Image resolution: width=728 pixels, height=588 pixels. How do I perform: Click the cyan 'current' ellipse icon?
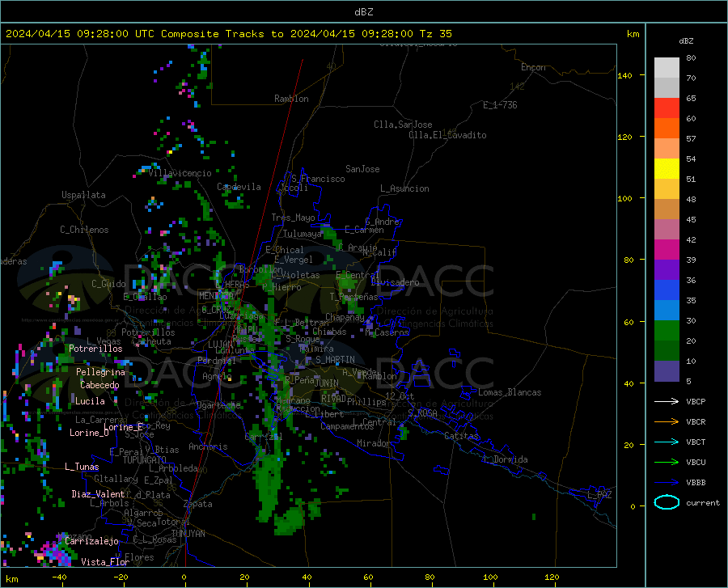[x=667, y=502]
